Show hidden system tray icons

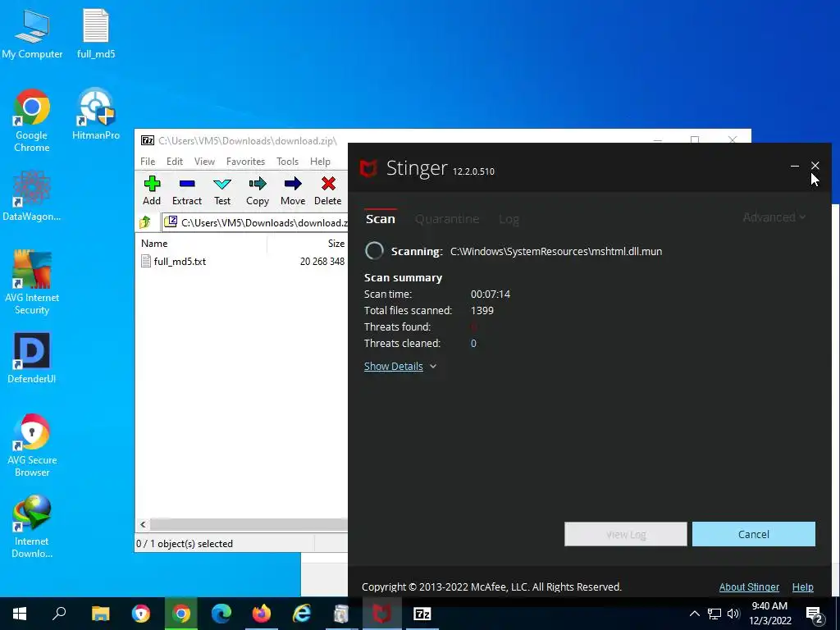(694, 614)
